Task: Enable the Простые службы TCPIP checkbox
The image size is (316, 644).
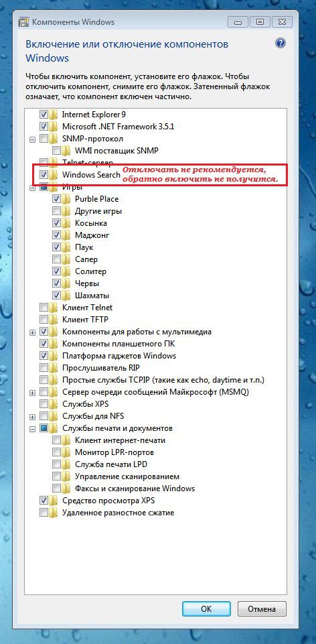Action: (44, 380)
